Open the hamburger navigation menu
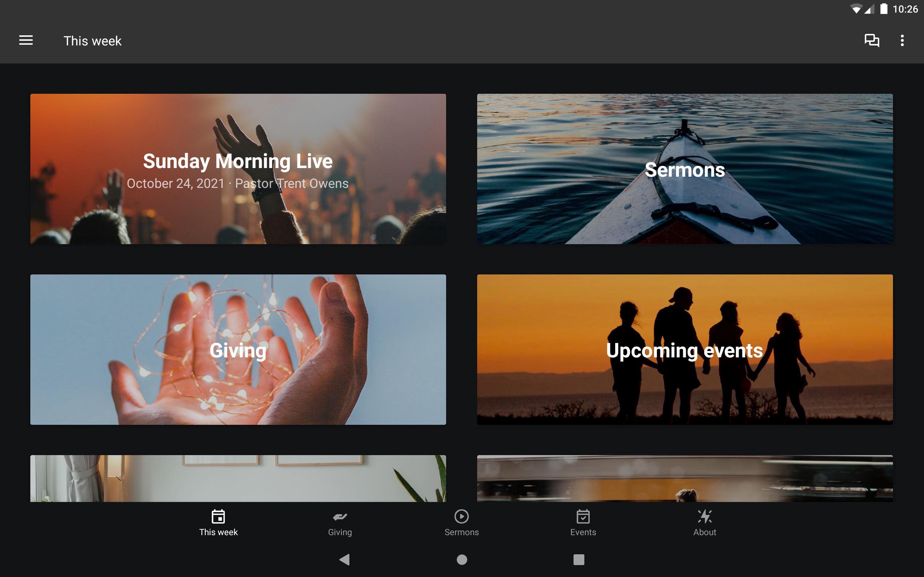924x577 pixels. click(26, 40)
